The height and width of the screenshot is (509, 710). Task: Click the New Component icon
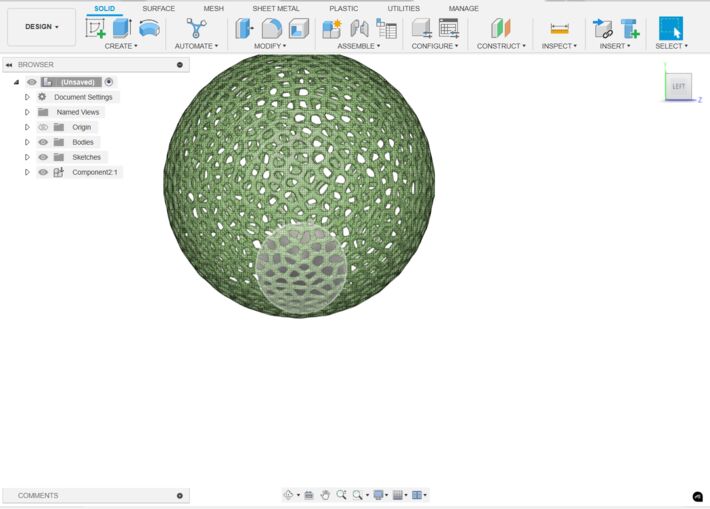click(x=332, y=29)
